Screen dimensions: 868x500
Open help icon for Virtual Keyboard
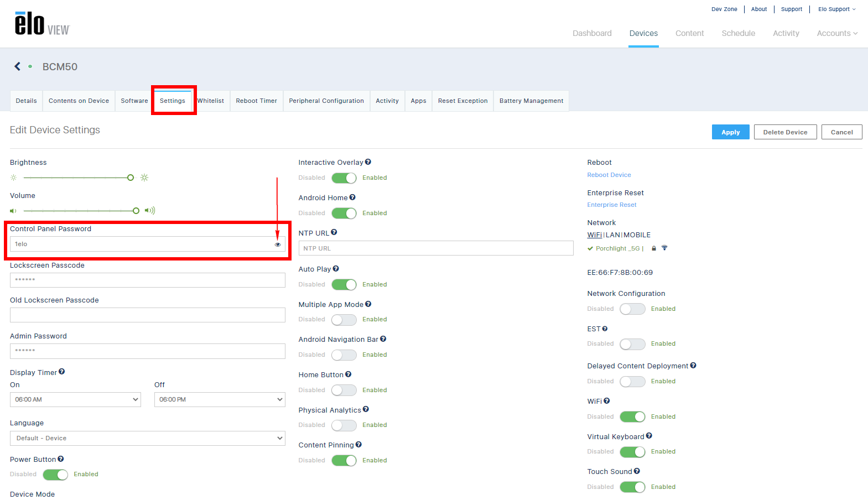[649, 436]
